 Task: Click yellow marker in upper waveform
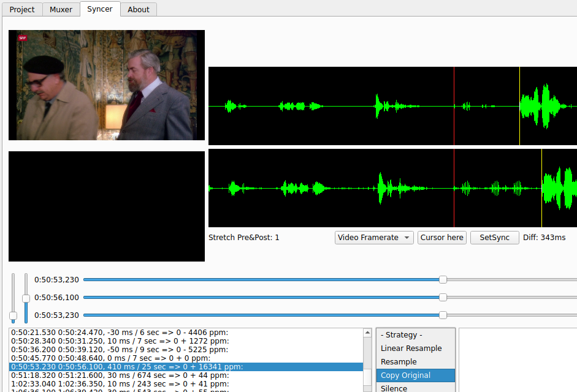point(519,106)
